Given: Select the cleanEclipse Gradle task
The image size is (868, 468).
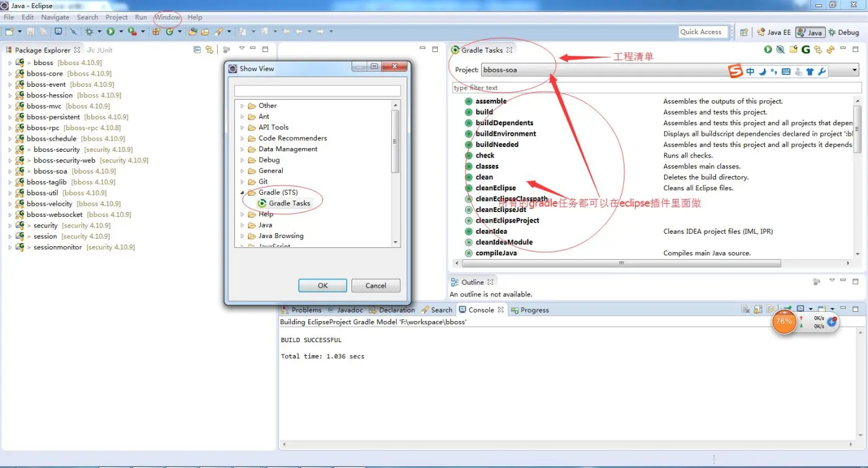Looking at the screenshot, I should point(495,188).
